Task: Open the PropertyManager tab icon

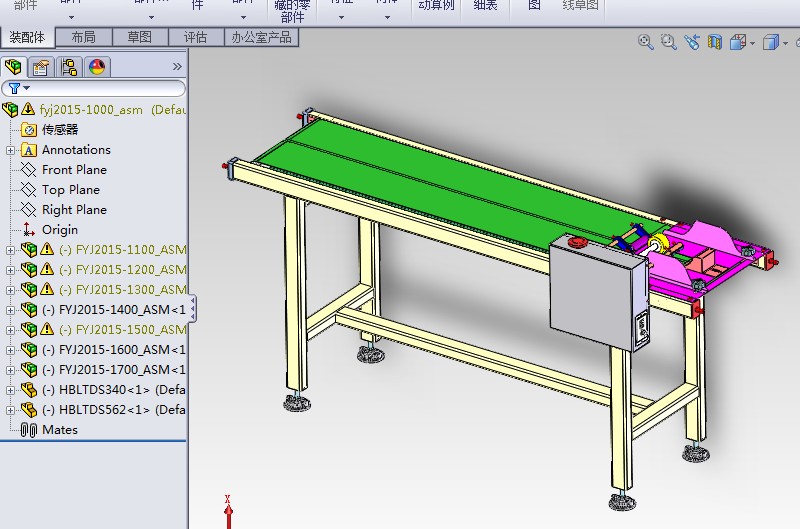Action: (40, 67)
